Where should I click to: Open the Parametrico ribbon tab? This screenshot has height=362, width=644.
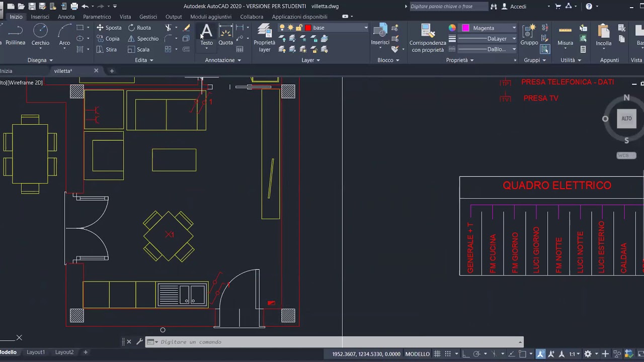coord(97,17)
